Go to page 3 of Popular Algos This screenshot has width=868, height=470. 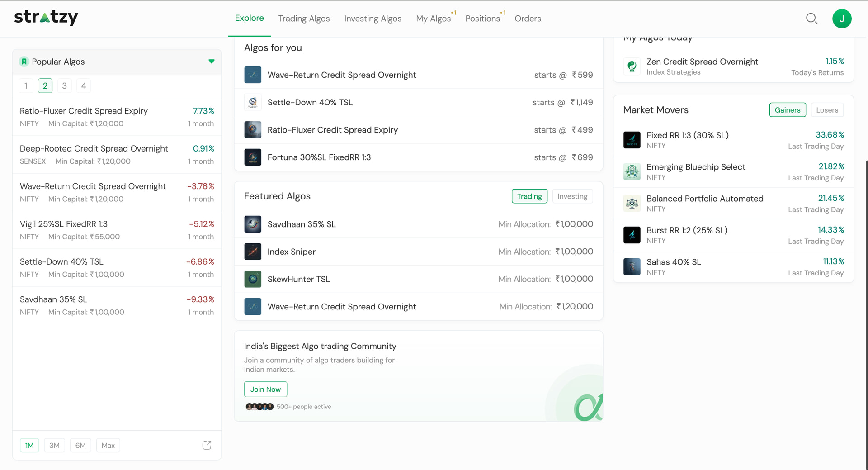(64, 86)
